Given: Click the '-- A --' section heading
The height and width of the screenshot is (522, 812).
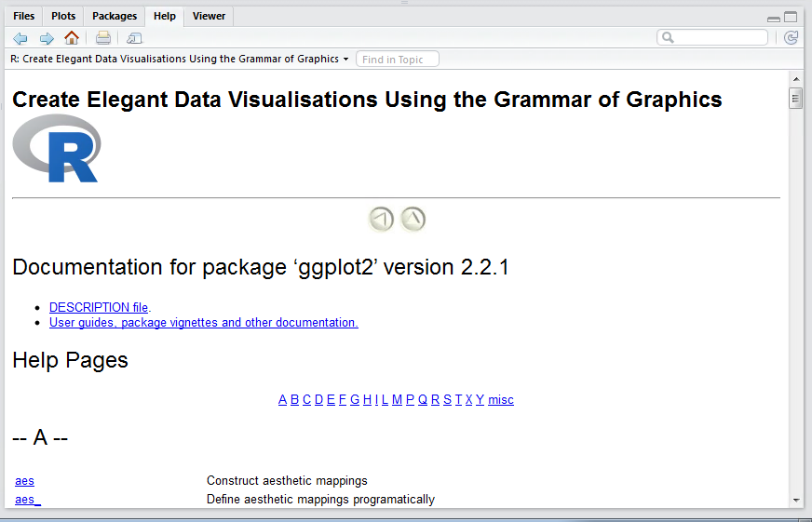Looking at the screenshot, I should click(x=40, y=437).
